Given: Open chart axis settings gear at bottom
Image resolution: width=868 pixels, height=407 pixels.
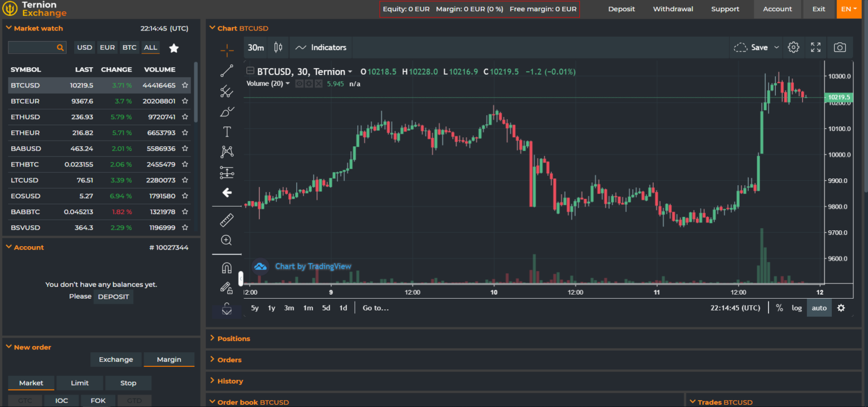Looking at the screenshot, I should pyautogui.click(x=841, y=308).
